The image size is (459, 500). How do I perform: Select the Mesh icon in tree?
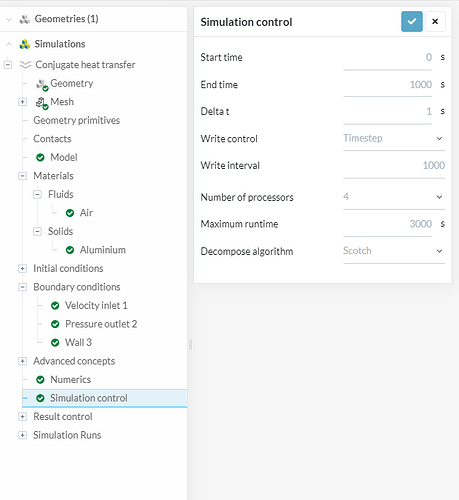coord(42,103)
